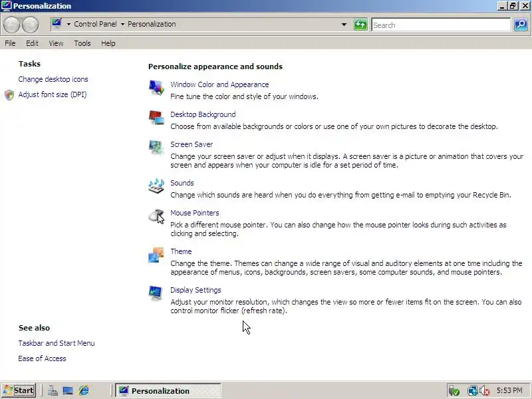Open the File menu
The image size is (532, 399).
point(10,43)
